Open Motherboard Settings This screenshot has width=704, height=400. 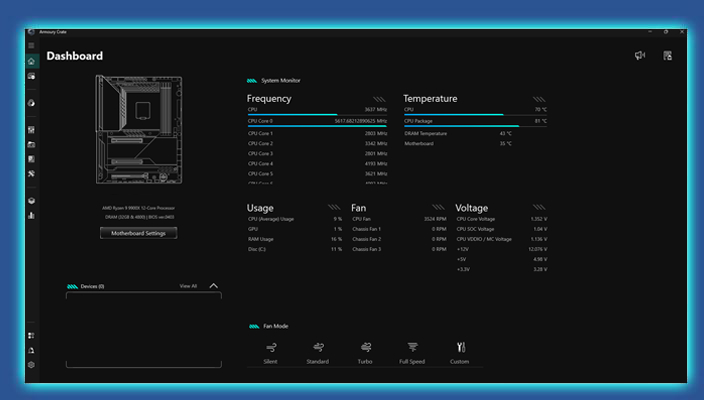[138, 233]
